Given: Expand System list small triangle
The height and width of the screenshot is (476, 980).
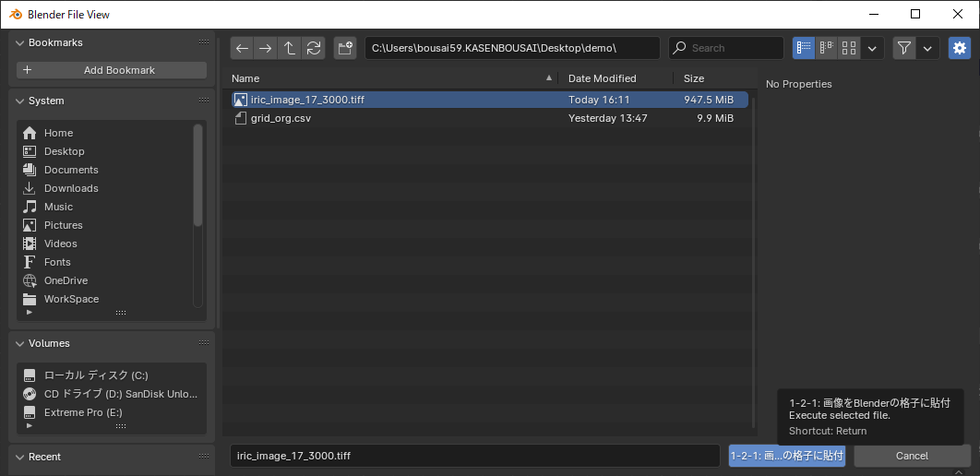Looking at the screenshot, I should [x=29, y=312].
